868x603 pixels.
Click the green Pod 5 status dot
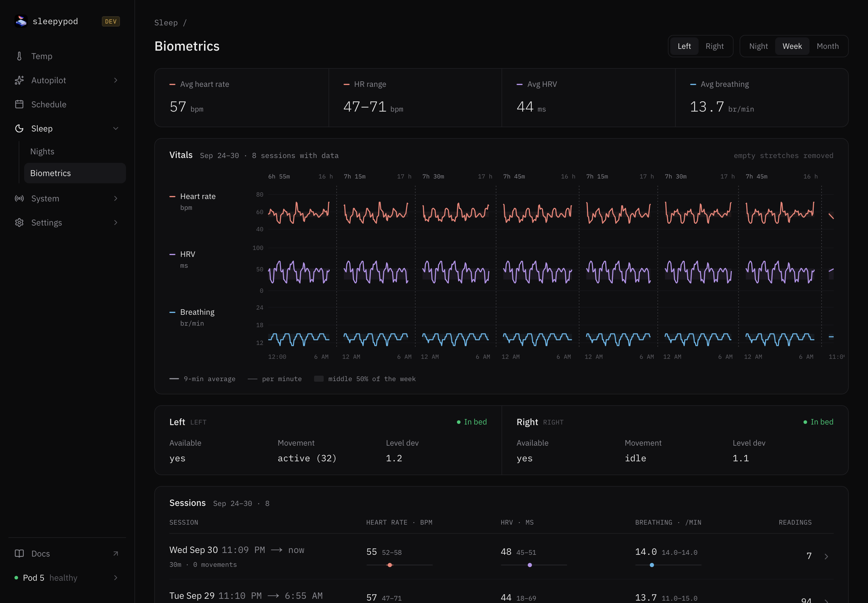click(16, 578)
